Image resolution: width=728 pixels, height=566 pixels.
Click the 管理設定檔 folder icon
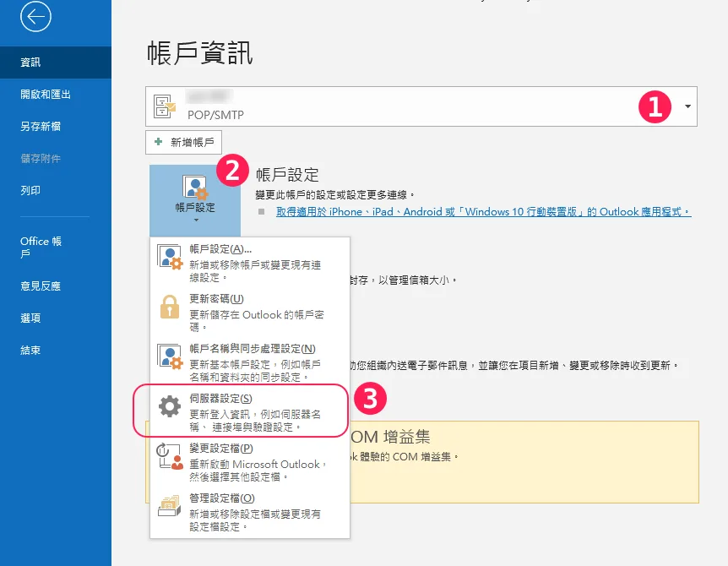pos(170,506)
